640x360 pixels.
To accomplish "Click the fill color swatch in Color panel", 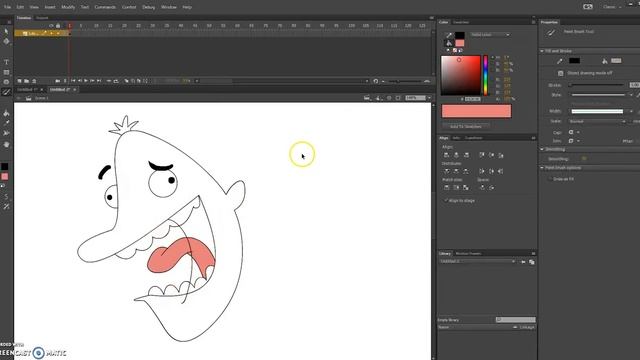I will click(460, 43).
